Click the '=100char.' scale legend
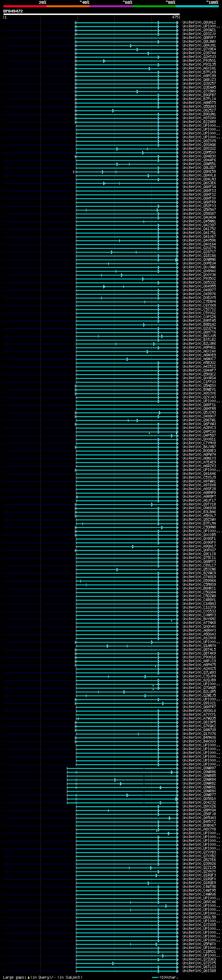The width and height of the screenshot is (222, 980). point(169,977)
